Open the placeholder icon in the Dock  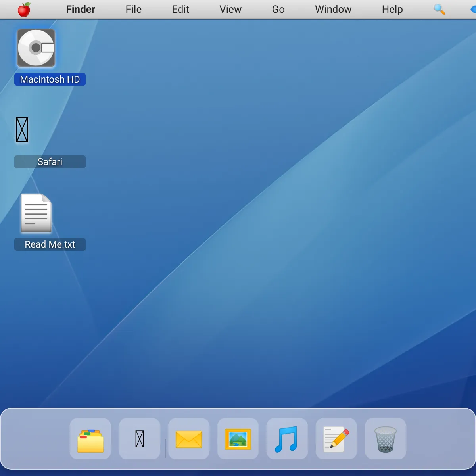coord(140,439)
